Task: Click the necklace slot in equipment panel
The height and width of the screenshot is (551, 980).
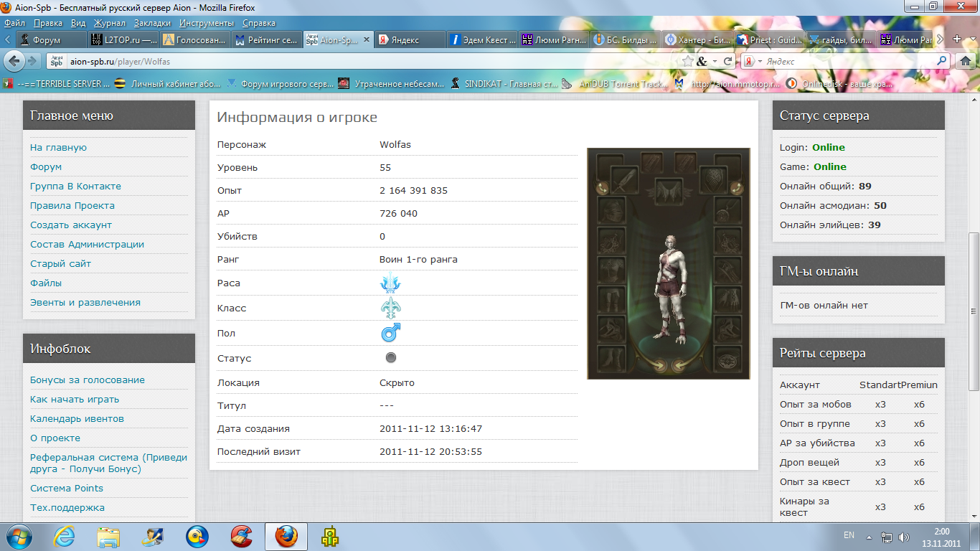Action: [x=726, y=211]
